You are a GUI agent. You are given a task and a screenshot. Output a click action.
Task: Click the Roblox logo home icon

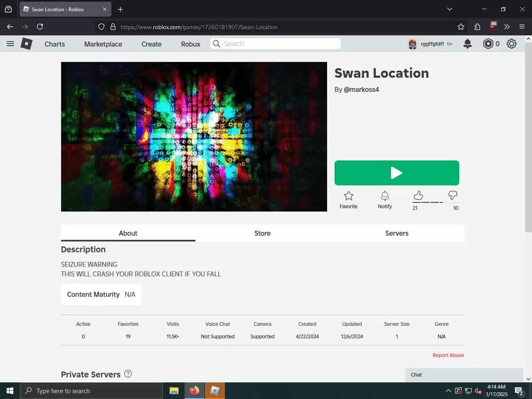pos(27,44)
